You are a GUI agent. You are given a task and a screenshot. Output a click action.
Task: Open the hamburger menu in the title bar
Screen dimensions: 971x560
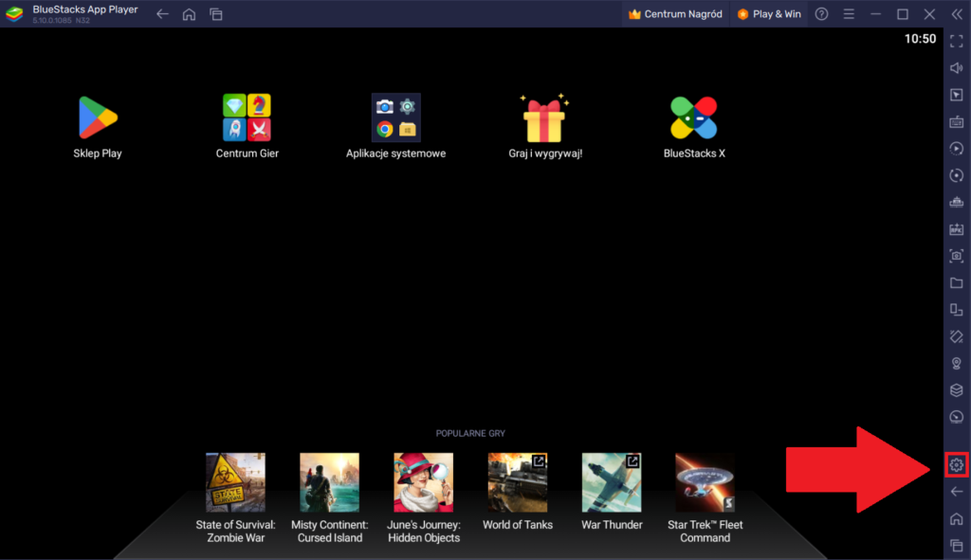pyautogui.click(x=849, y=13)
